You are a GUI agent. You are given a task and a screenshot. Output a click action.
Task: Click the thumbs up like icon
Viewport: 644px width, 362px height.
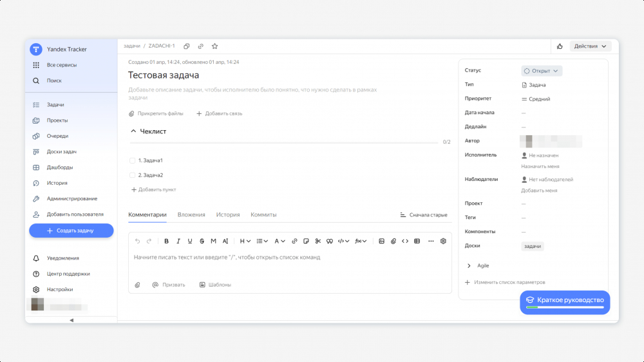pos(560,46)
